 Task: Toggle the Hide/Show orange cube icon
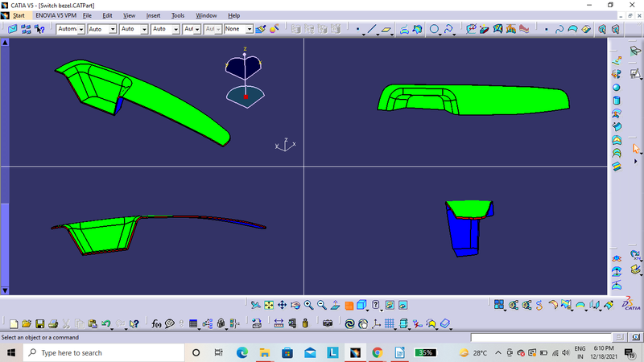coord(349,305)
